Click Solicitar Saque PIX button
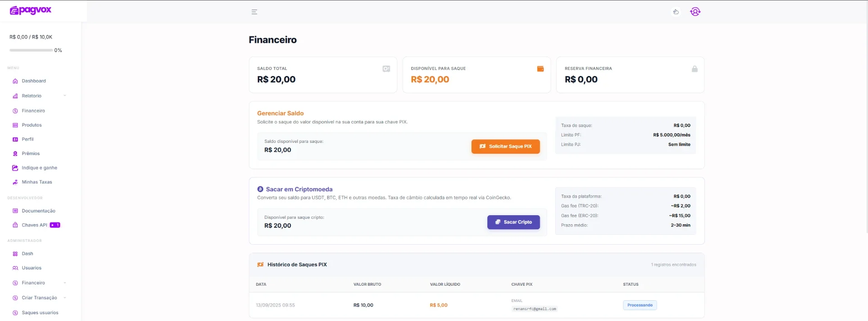Image resolution: width=868 pixels, height=321 pixels. pos(505,146)
